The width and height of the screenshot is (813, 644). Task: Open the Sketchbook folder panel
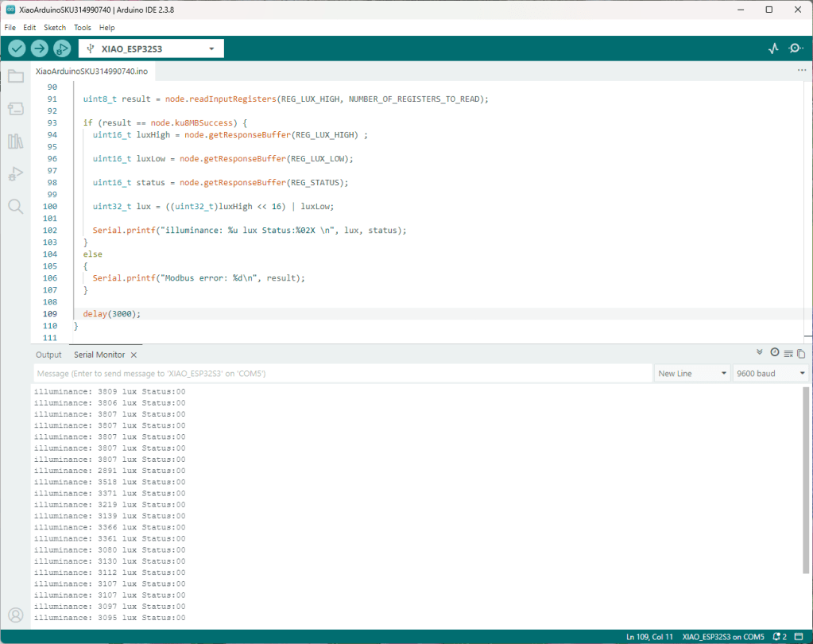click(x=15, y=76)
